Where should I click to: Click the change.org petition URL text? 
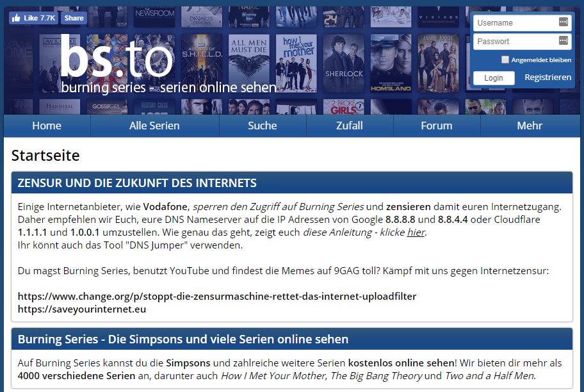pyautogui.click(x=217, y=296)
